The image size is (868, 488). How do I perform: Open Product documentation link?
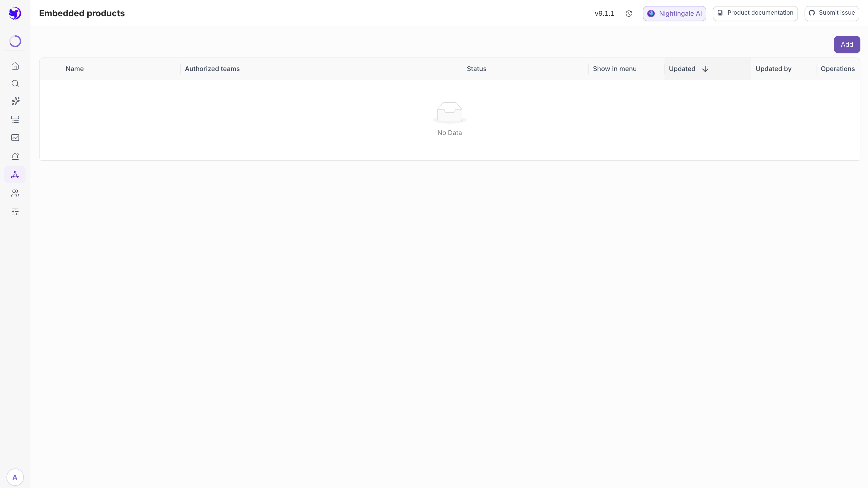coord(755,14)
